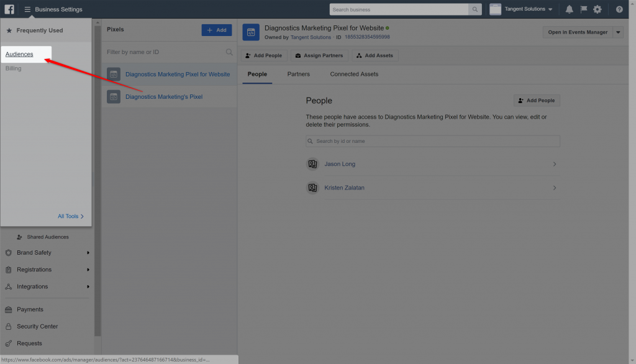Viewport: 636px width, 364px height.
Task: Expand the Integrations section arrow
Action: pos(88,286)
